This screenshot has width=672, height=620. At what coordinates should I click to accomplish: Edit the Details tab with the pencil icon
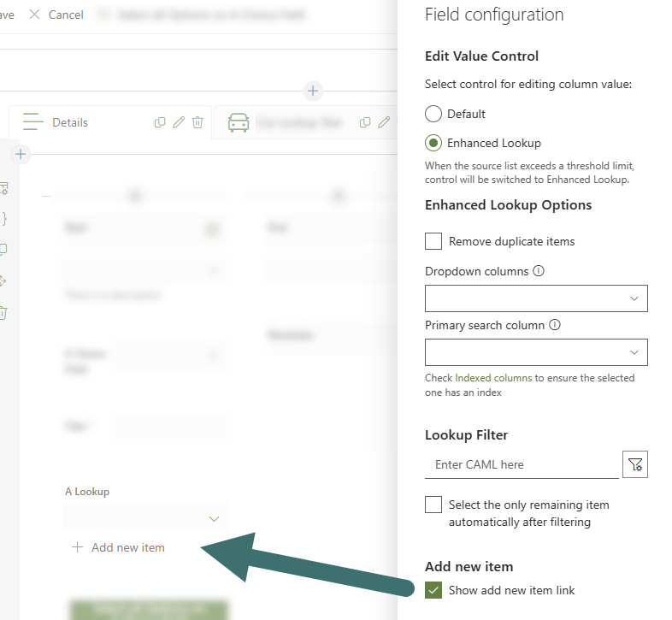(179, 122)
